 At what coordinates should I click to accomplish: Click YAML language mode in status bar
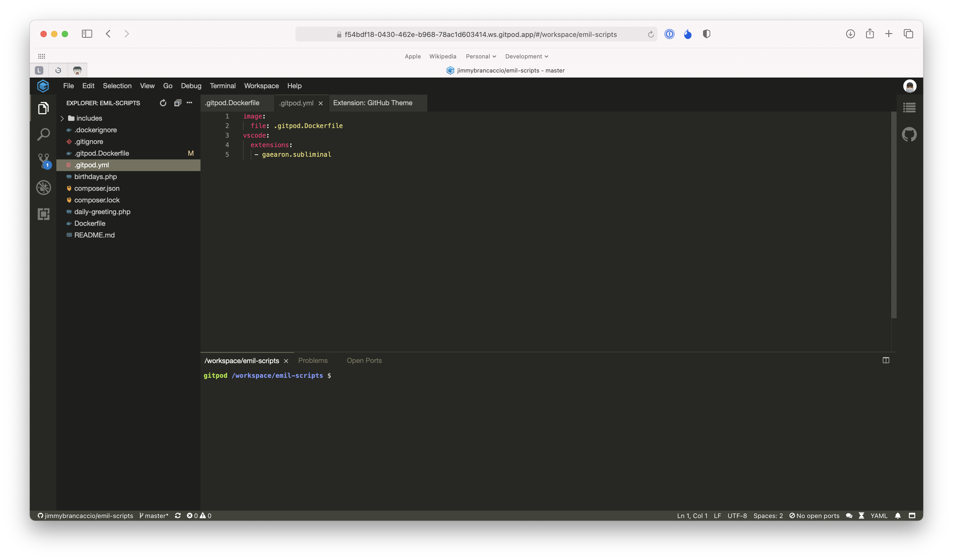tap(879, 515)
